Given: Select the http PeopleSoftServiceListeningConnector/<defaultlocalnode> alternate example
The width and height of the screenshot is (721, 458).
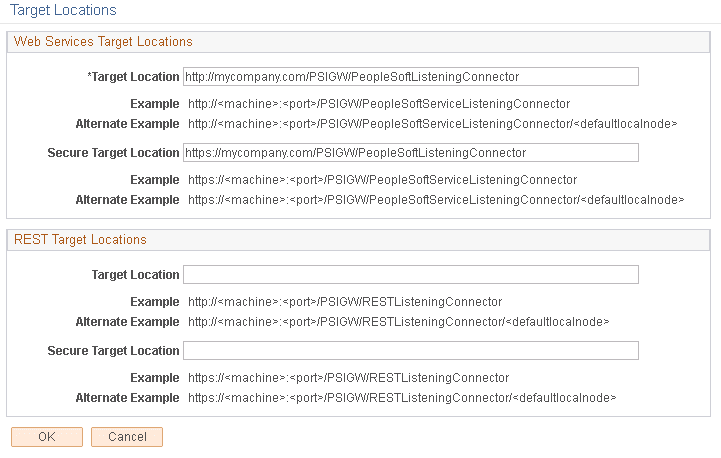Looking at the screenshot, I should click(433, 124).
